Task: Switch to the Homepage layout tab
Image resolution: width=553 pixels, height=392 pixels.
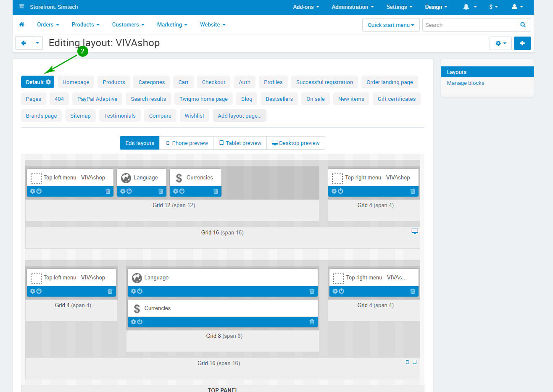Action: tap(76, 82)
